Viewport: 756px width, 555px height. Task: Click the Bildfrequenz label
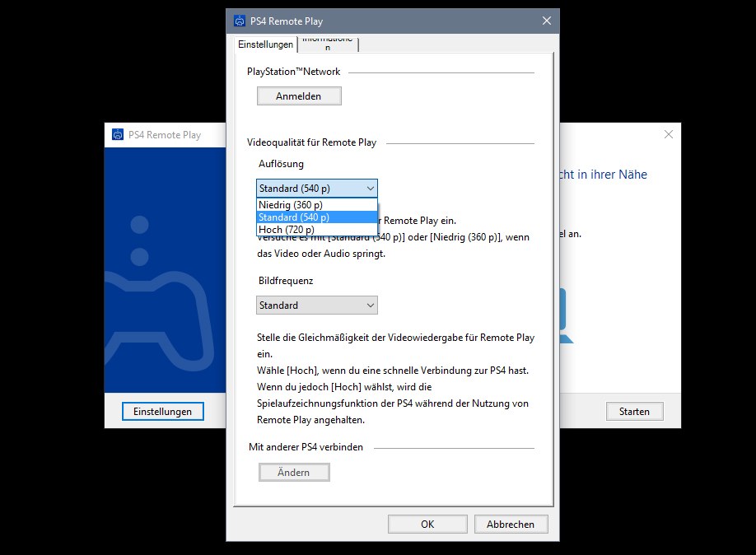pos(286,281)
